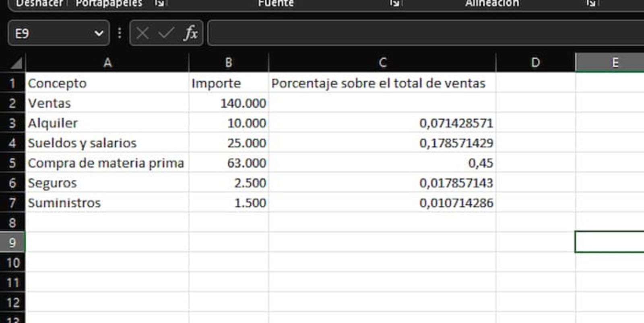Image resolution: width=644 pixels, height=323 pixels.
Task: Select column A header
Action: (x=107, y=62)
